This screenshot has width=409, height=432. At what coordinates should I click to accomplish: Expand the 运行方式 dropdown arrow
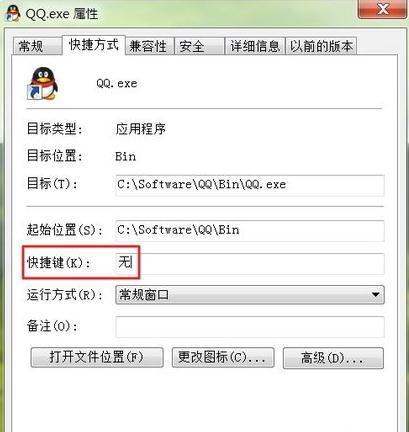click(x=376, y=295)
